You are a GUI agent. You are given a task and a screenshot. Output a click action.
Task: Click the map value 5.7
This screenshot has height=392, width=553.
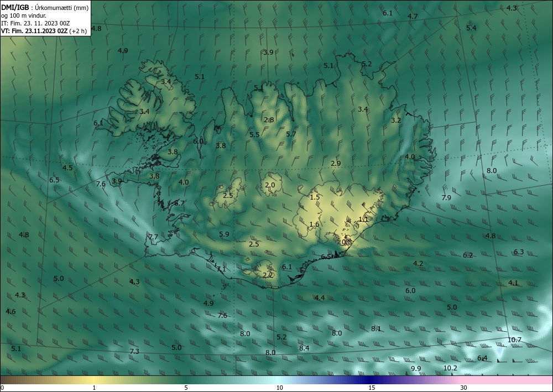click(291, 134)
